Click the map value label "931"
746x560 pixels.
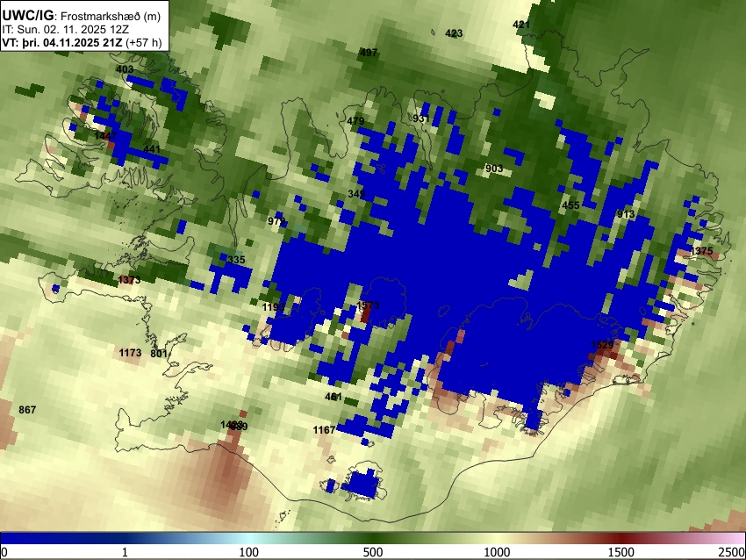coord(421,118)
